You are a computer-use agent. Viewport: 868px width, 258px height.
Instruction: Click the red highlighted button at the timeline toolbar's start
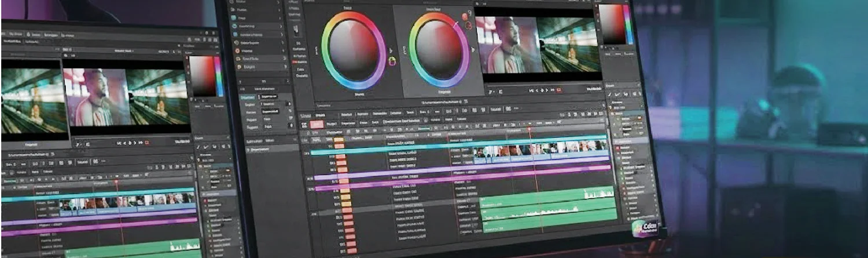click(x=318, y=123)
